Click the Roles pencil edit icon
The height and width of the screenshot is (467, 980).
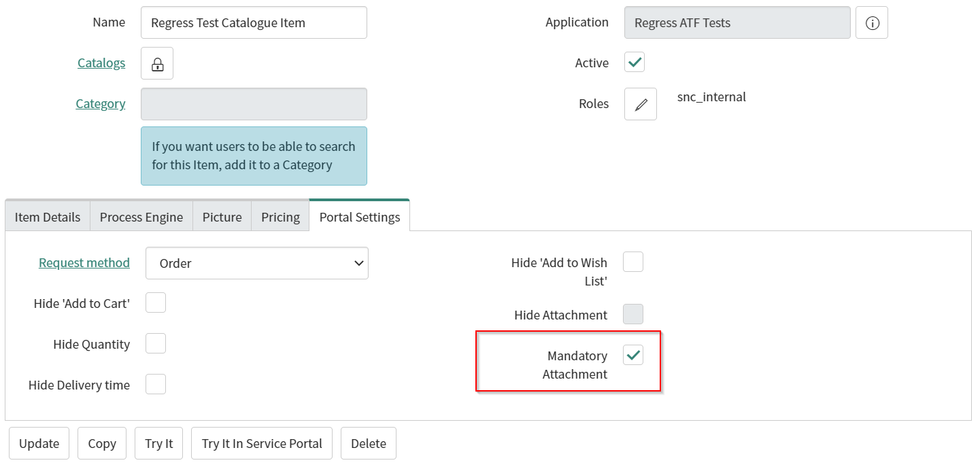tap(640, 105)
